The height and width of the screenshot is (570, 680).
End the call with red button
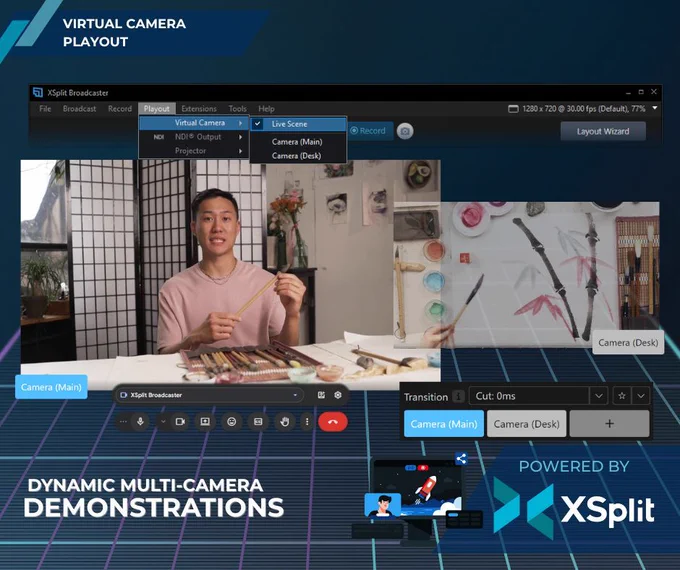coord(333,422)
